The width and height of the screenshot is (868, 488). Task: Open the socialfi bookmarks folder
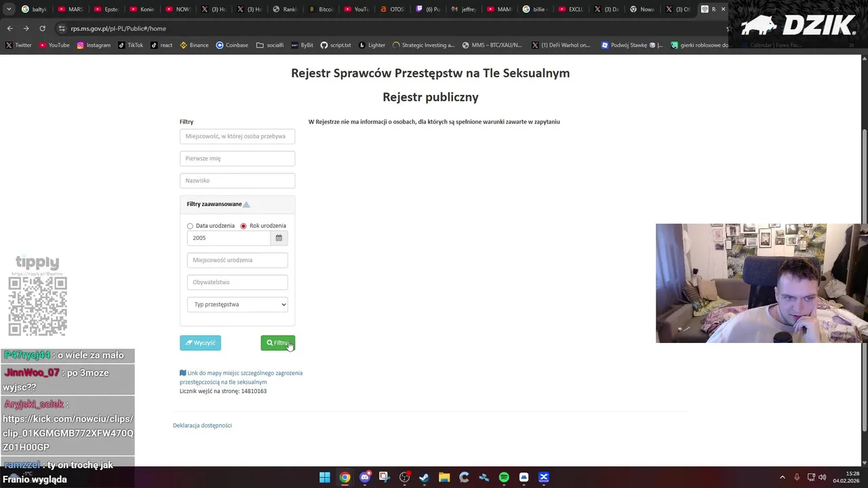(270, 45)
